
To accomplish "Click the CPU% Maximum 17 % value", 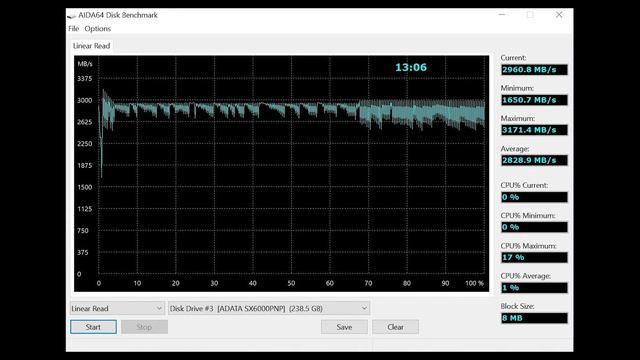I will tap(534, 258).
